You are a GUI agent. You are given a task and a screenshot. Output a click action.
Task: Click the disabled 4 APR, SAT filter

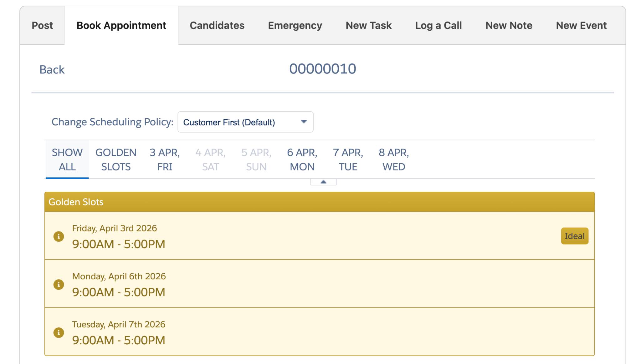point(210,159)
